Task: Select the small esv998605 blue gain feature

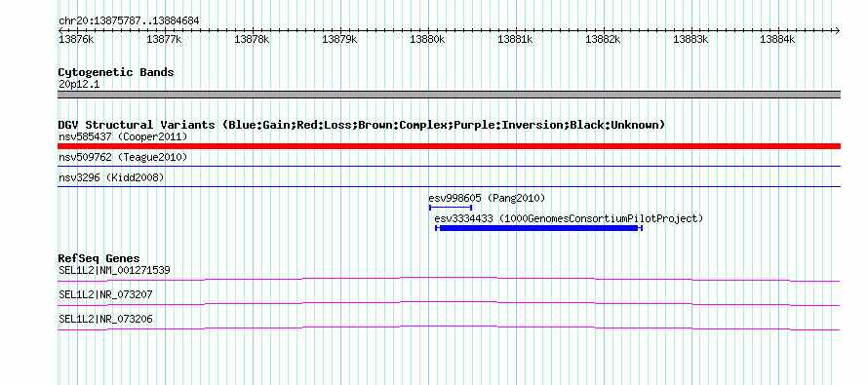Action: click(x=451, y=208)
